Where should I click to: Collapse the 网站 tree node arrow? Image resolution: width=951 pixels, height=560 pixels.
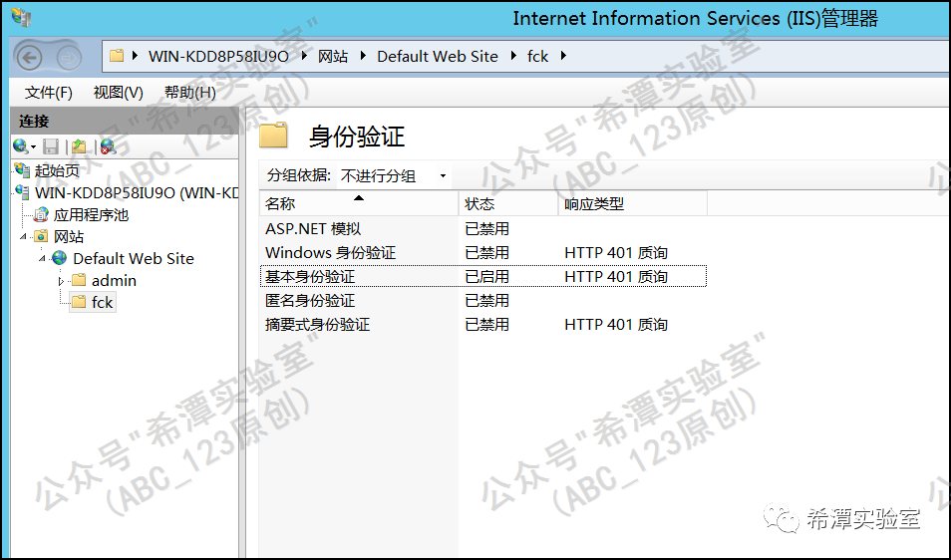[24, 236]
